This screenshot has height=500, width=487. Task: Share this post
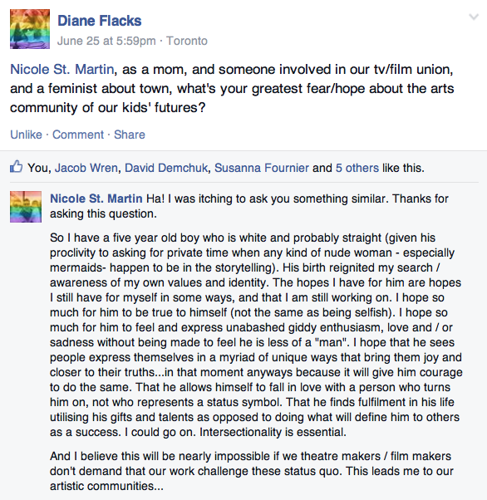pos(129,134)
